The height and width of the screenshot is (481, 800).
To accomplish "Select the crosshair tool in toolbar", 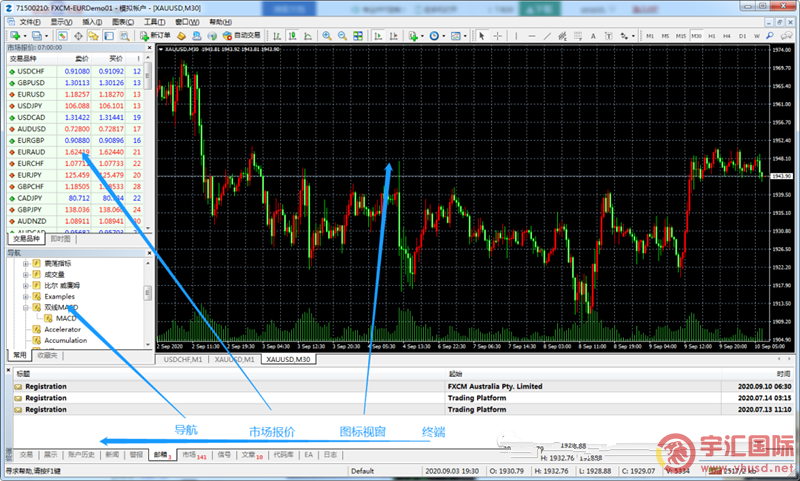I will coord(497,36).
